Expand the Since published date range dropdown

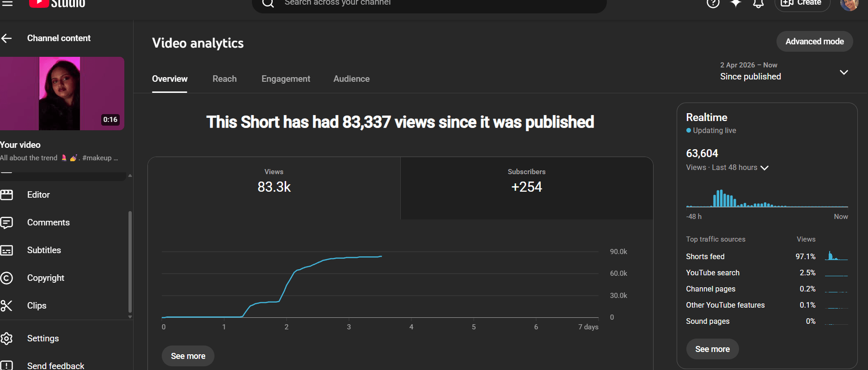[x=844, y=72]
